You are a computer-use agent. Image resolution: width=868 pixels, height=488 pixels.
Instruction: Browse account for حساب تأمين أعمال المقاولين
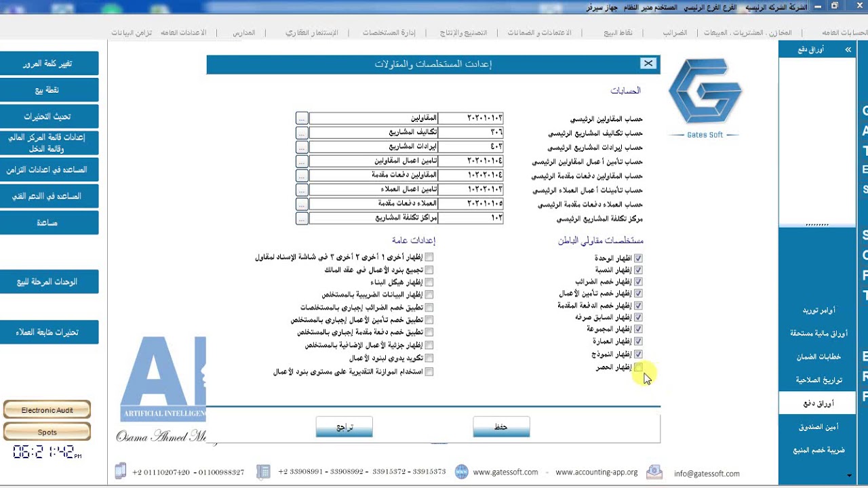coord(302,161)
